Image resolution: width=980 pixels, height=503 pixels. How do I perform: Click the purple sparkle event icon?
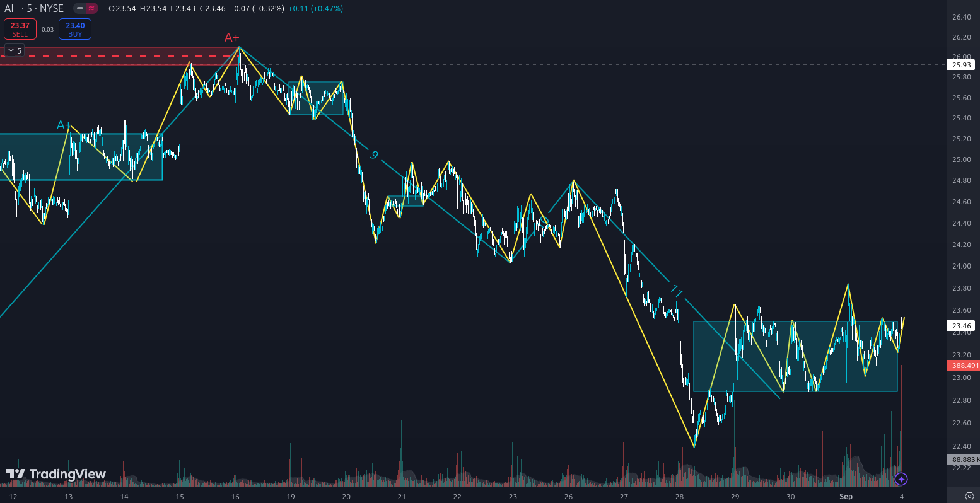[901, 479]
